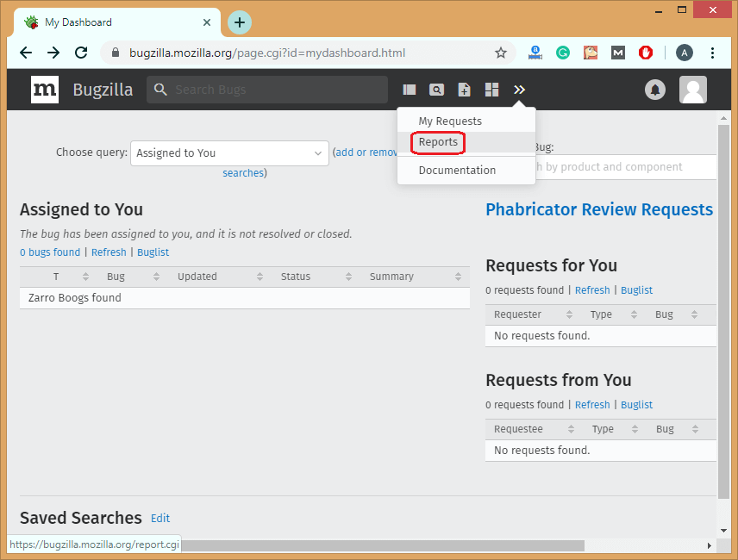Click the blue person badge extension icon
This screenshot has width=738, height=560.
pos(535,53)
